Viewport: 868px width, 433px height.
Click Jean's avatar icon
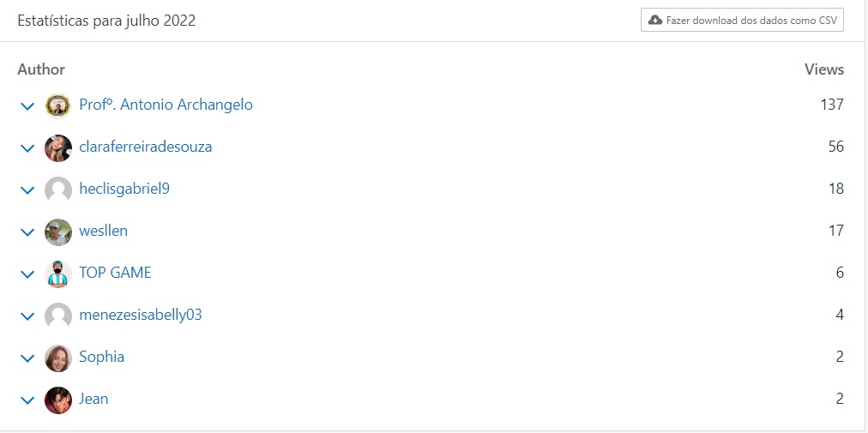click(57, 400)
